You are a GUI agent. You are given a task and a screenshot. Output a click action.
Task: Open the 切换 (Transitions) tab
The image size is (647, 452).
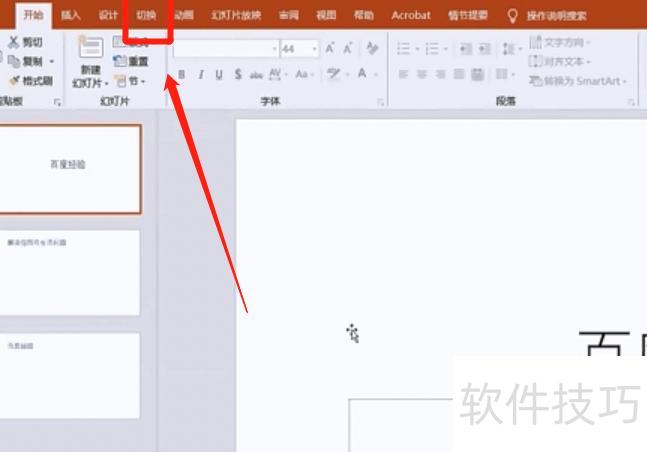click(146, 15)
